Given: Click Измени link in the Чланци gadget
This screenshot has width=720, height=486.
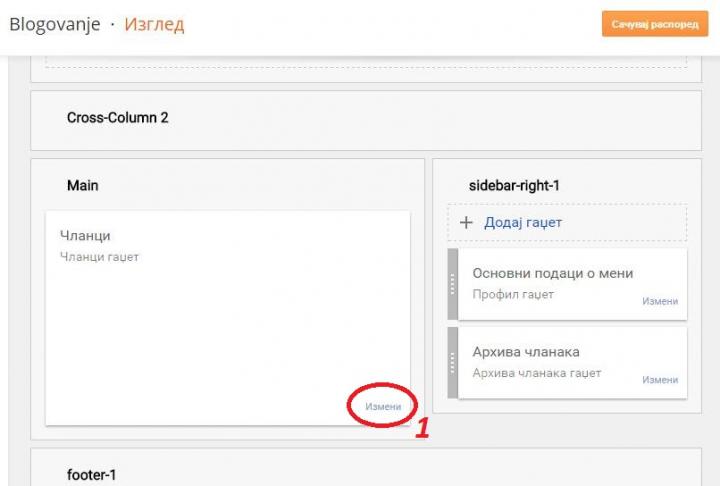Looking at the screenshot, I should coord(383,407).
